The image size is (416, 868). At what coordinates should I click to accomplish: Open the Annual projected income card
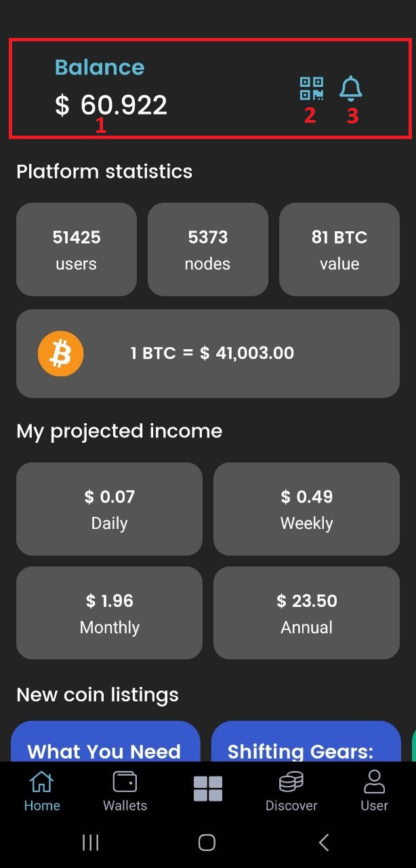[x=306, y=613]
